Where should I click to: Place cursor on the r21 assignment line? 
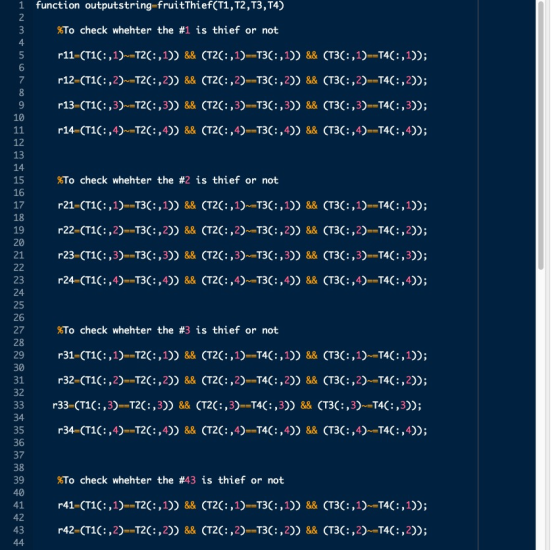(x=242, y=205)
